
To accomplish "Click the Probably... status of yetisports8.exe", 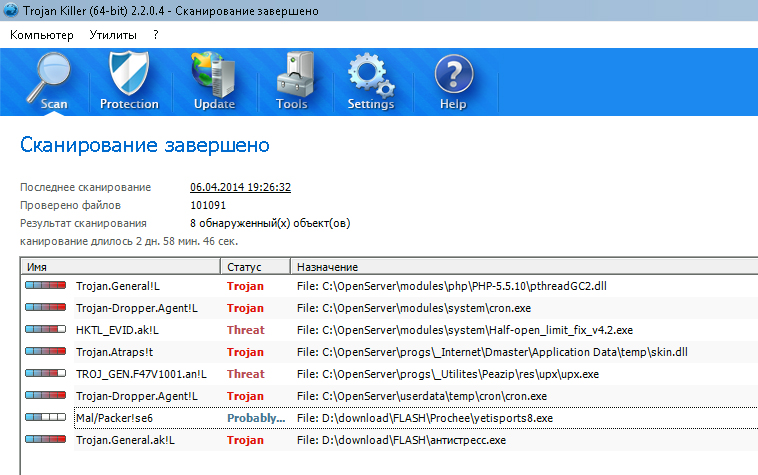I will coord(255,418).
